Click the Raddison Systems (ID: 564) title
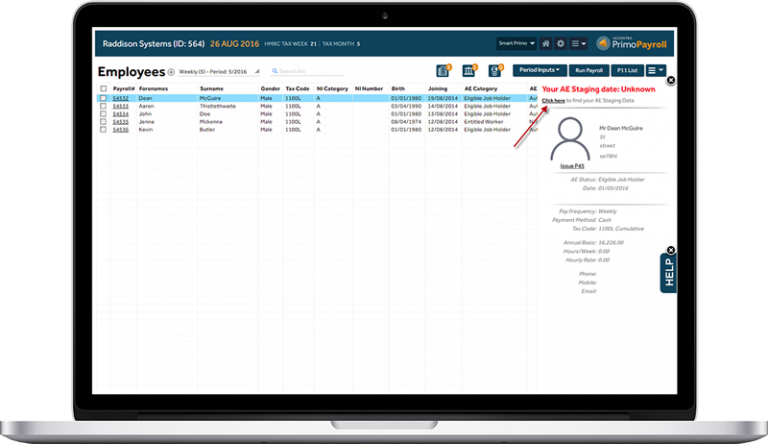Screen dimensions: 768x444 [153, 44]
